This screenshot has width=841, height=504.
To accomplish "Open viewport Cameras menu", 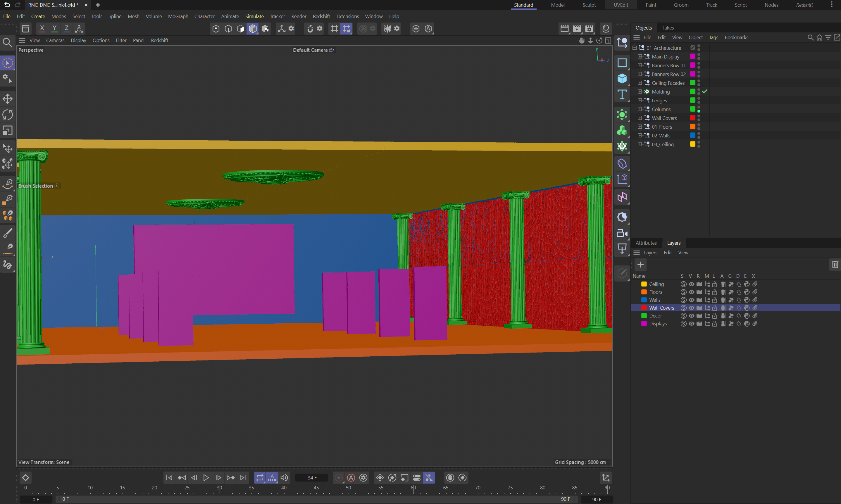I will pyautogui.click(x=55, y=40).
